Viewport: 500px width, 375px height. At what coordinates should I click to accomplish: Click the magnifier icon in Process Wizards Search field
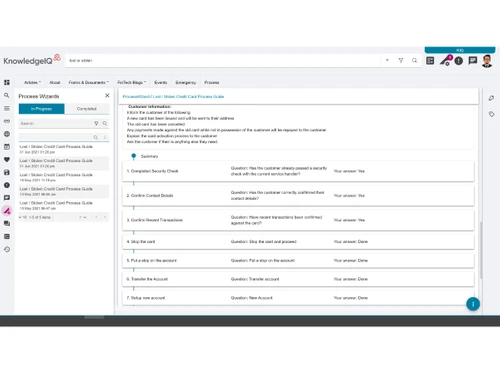point(105,123)
